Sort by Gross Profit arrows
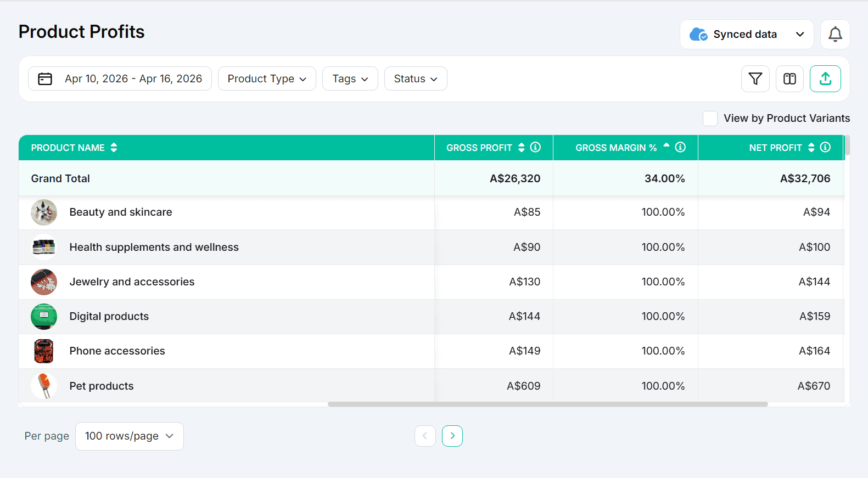This screenshot has height=478, width=868. [x=522, y=148]
